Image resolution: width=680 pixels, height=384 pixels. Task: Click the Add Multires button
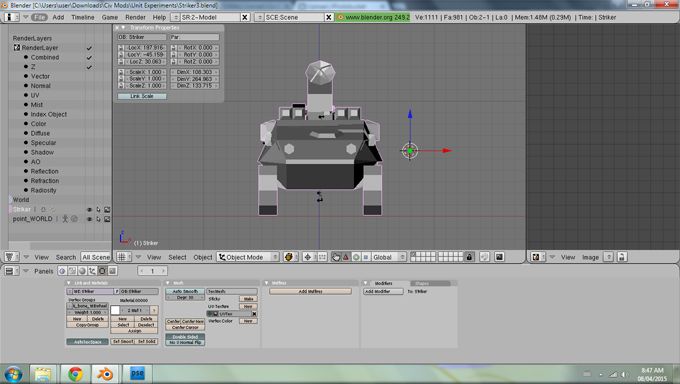point(310,292)
